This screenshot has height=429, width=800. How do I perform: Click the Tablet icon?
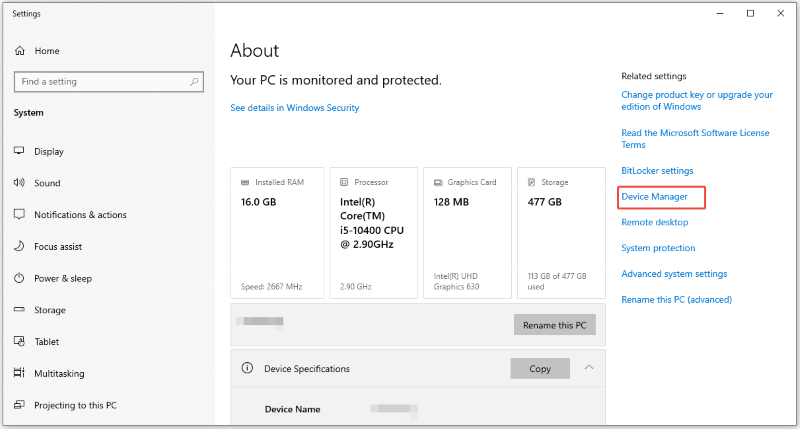click(19, 341)
